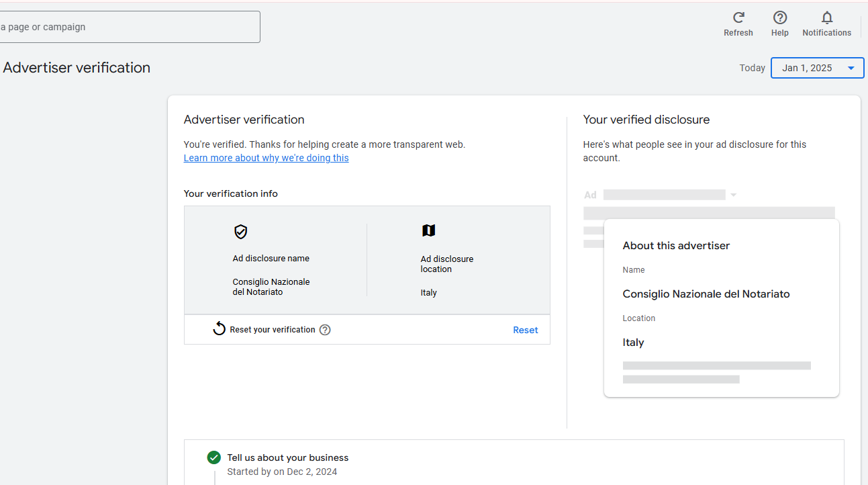Click the Ad disclosure name label
The height and width of the screenshot is (485, 868).
point(271,259)
